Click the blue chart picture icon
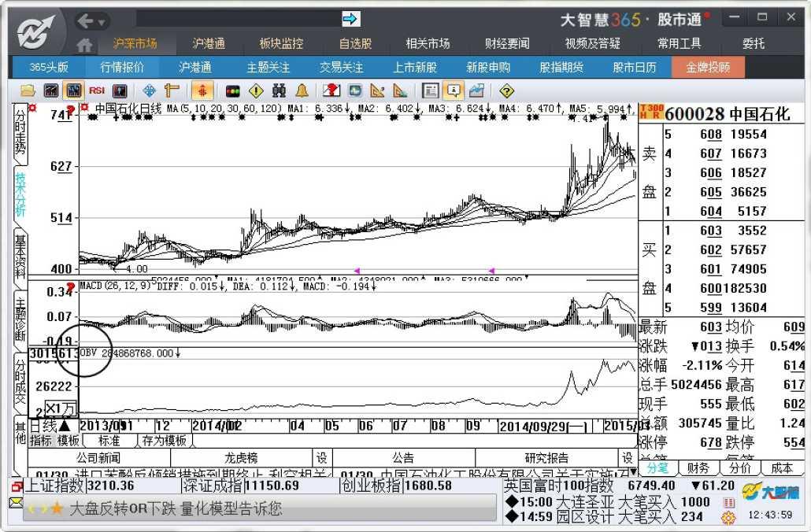The image size is (811, 532). [x=476, y=91]
